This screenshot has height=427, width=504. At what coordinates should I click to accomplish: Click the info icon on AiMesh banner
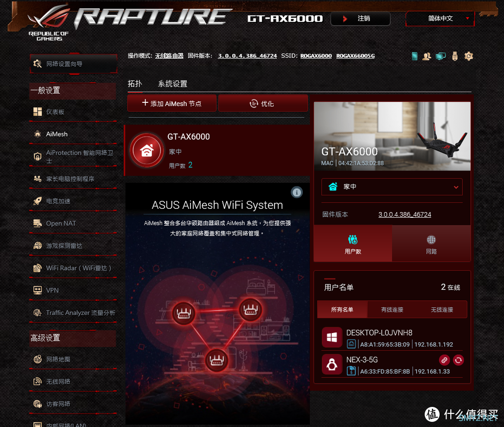(x=297, y=192)
